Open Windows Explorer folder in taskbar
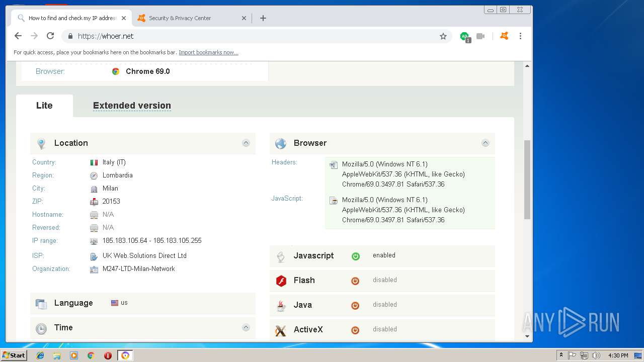This screenshot has width=644, height=362. [x=57, y=355]
